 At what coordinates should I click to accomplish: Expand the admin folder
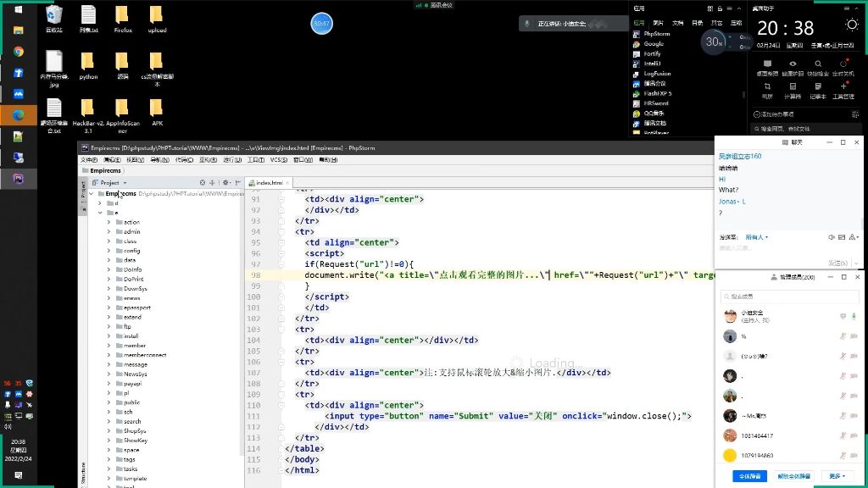[109, 231]
